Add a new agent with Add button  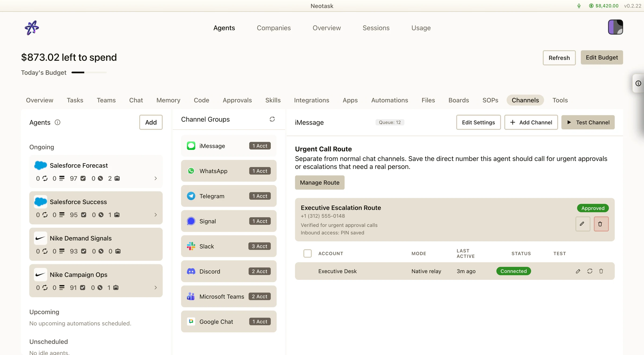click(151, 122)
